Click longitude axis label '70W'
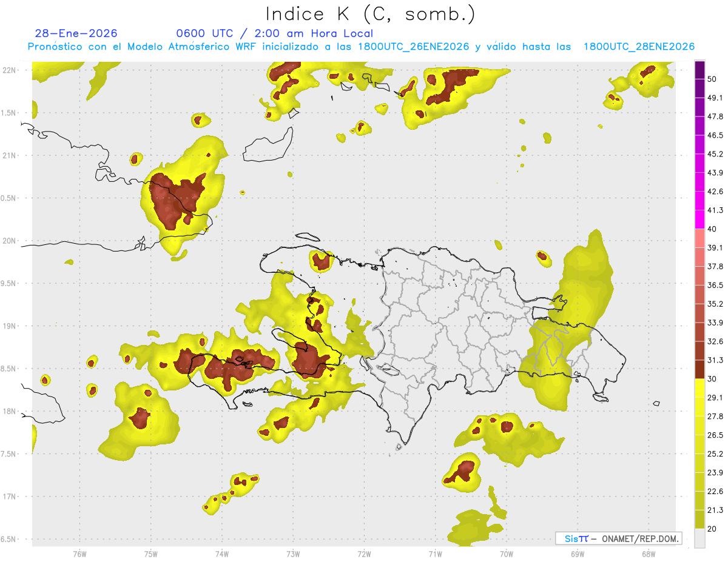This screenshot has height=562, width=728. pos(507,554)
